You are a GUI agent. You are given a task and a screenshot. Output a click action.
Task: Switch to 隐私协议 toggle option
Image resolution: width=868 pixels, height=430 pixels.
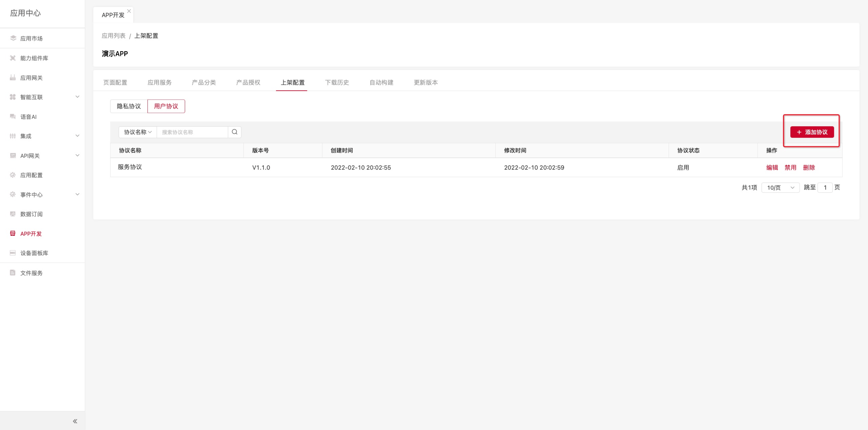(129, 106)
